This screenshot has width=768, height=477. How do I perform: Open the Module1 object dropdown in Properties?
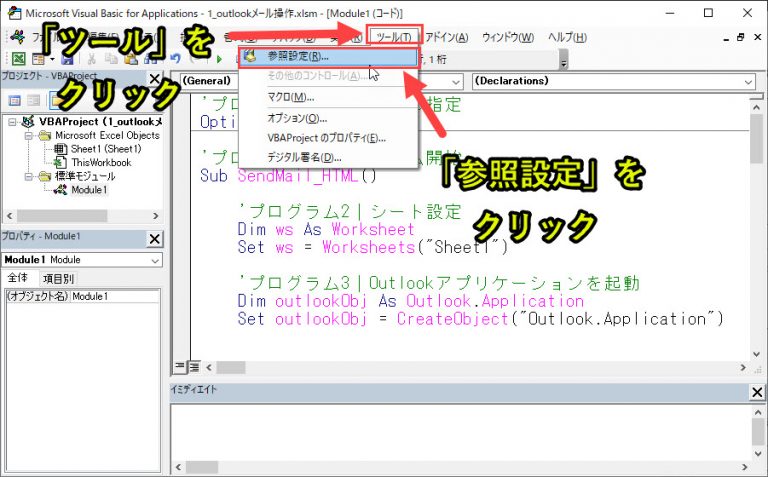click(x=154, y=260)
